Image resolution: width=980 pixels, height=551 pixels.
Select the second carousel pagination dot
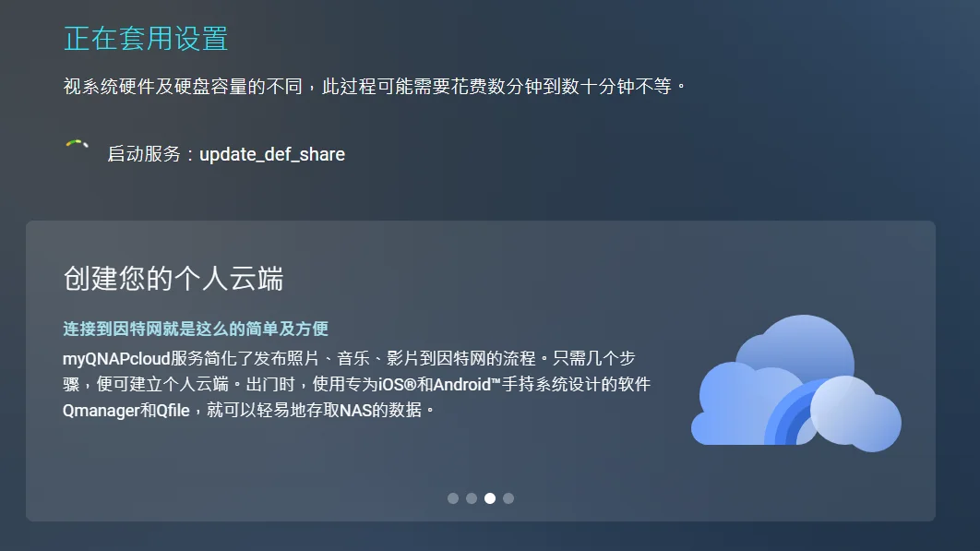[x=472, y=498]
